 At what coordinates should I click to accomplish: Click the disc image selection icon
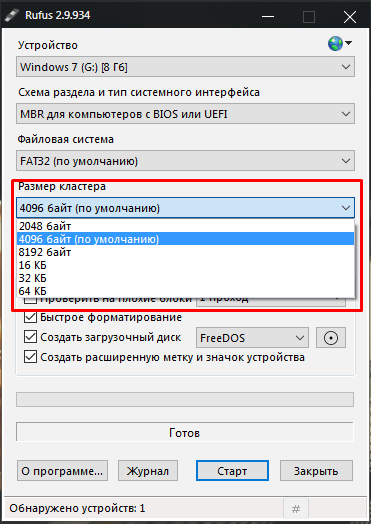click(x=331, y=338)
